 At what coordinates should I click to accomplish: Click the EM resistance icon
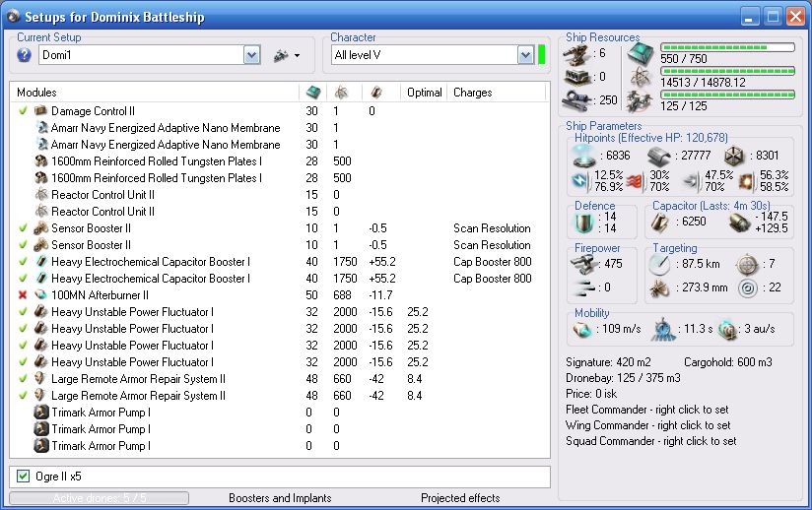coord(580,181)
